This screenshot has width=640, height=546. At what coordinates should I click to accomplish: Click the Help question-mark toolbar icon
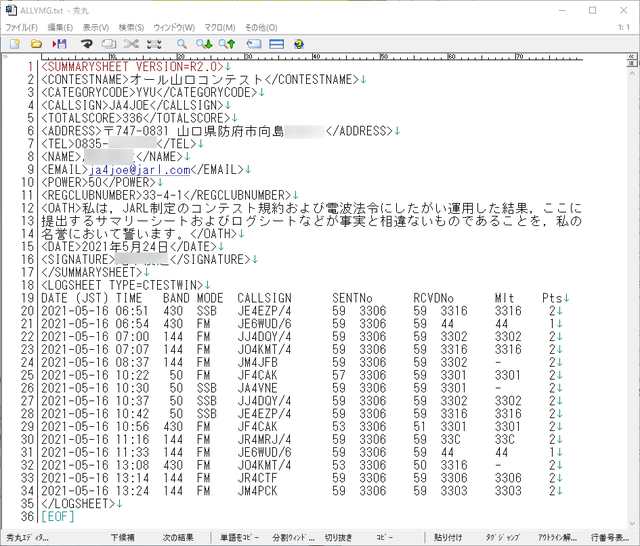click(299, 44)
